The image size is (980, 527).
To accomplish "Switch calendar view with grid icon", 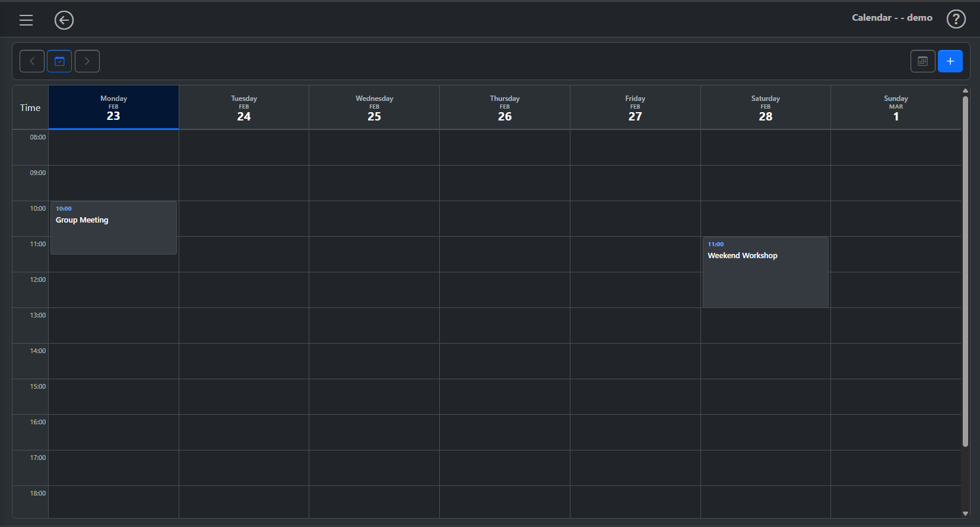I will 923,61.
